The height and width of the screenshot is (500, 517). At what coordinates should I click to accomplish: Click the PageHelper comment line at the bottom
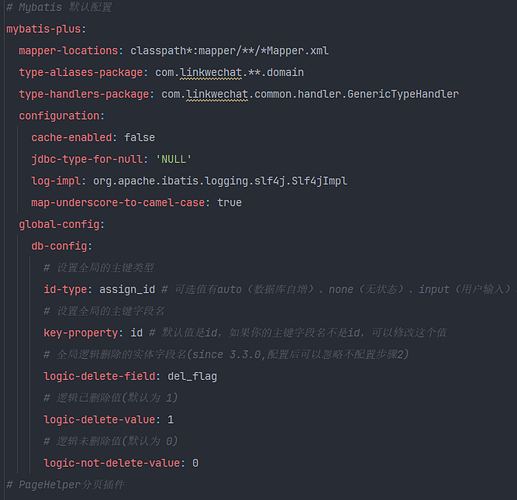pos(65,485)
